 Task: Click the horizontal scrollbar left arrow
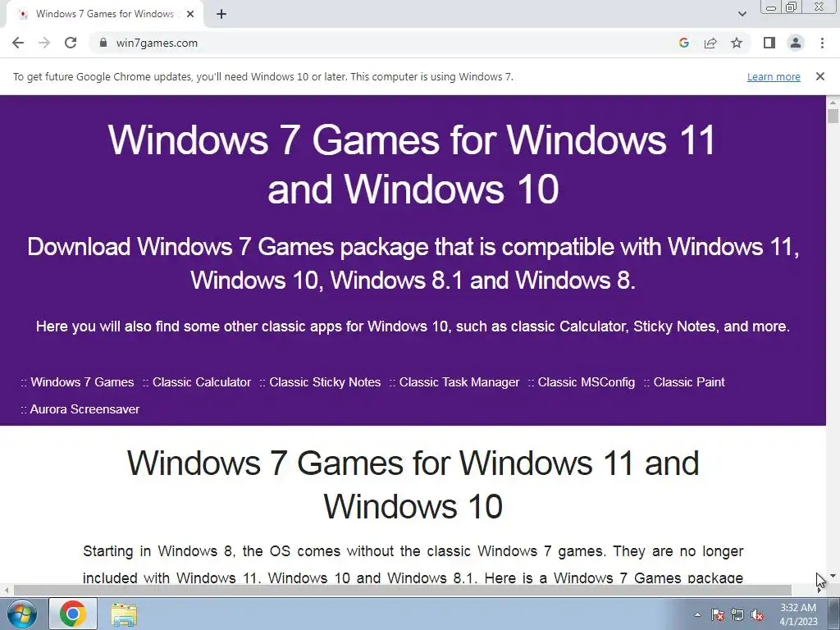pos(6,590)
